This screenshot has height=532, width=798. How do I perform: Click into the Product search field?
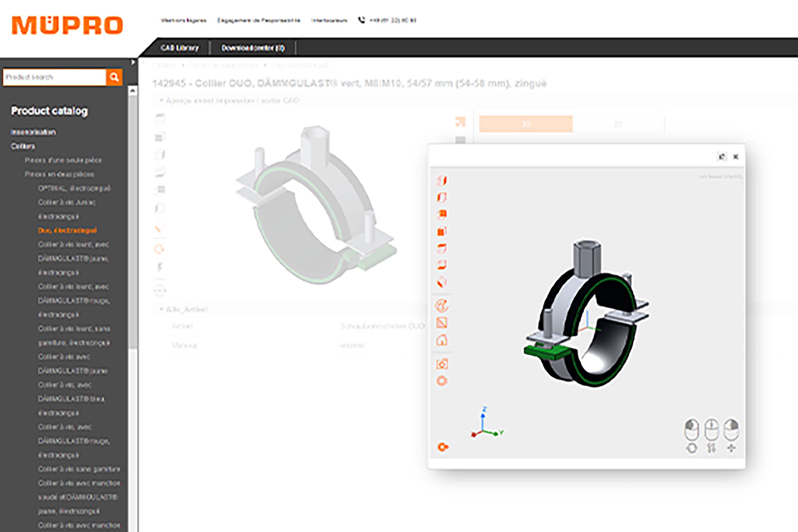pyautogui.click(x=54, y=77)
